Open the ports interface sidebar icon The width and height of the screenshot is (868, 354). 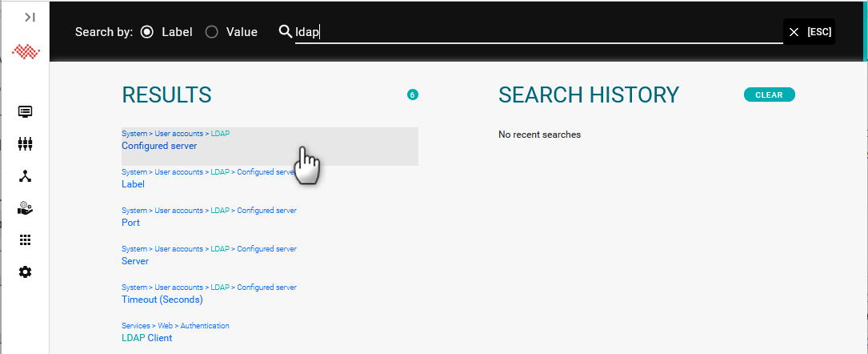(x=26, y=144)
